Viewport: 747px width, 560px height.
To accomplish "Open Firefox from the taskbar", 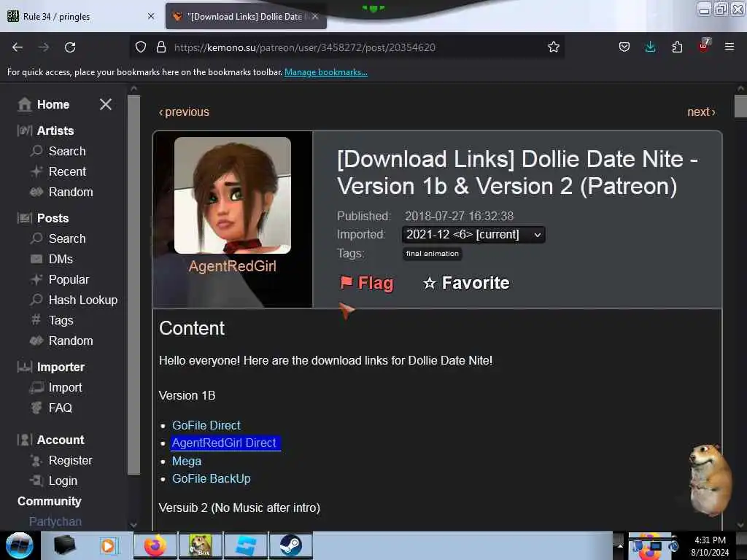I will point(155,545).
